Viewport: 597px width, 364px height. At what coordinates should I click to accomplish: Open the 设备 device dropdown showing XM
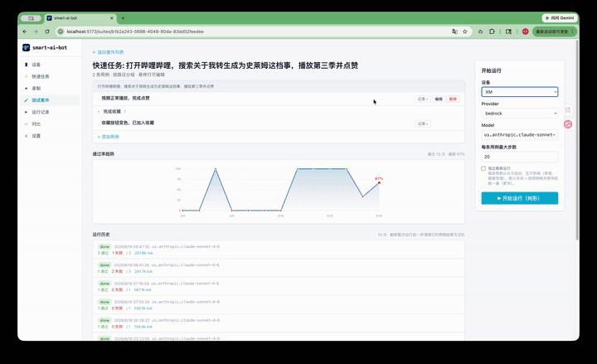click(520, 92)
